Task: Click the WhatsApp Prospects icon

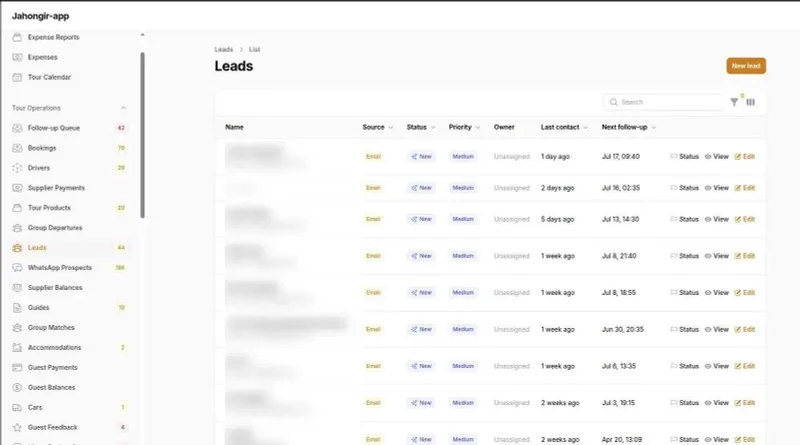Action: point(17,267)
